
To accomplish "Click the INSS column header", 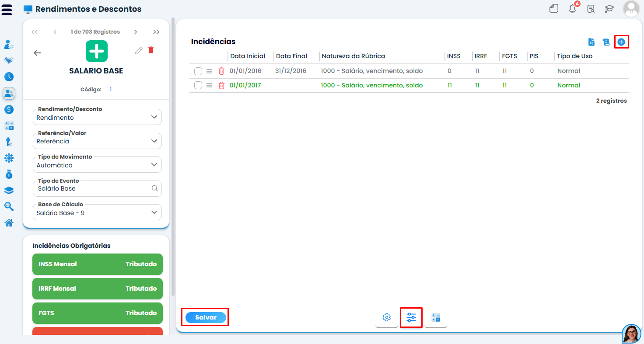I will pos(454,56).
